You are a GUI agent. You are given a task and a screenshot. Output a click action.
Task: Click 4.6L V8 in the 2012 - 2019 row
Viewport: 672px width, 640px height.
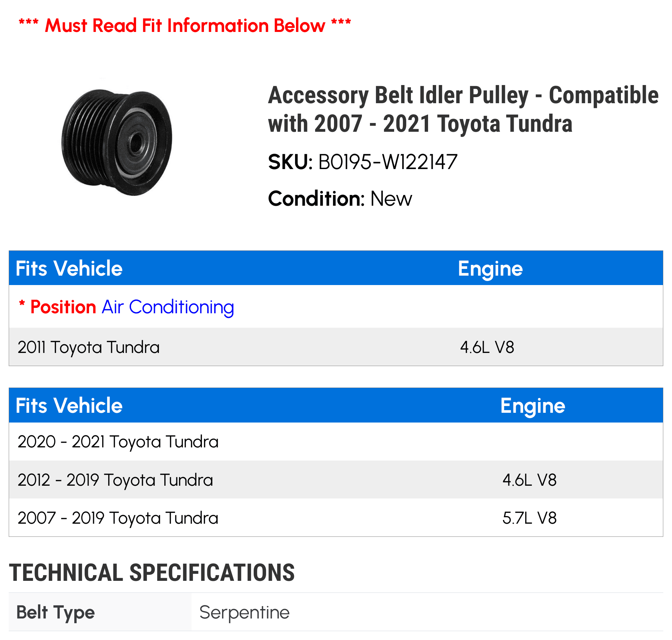pyautogui.click(x=530, y=480)
